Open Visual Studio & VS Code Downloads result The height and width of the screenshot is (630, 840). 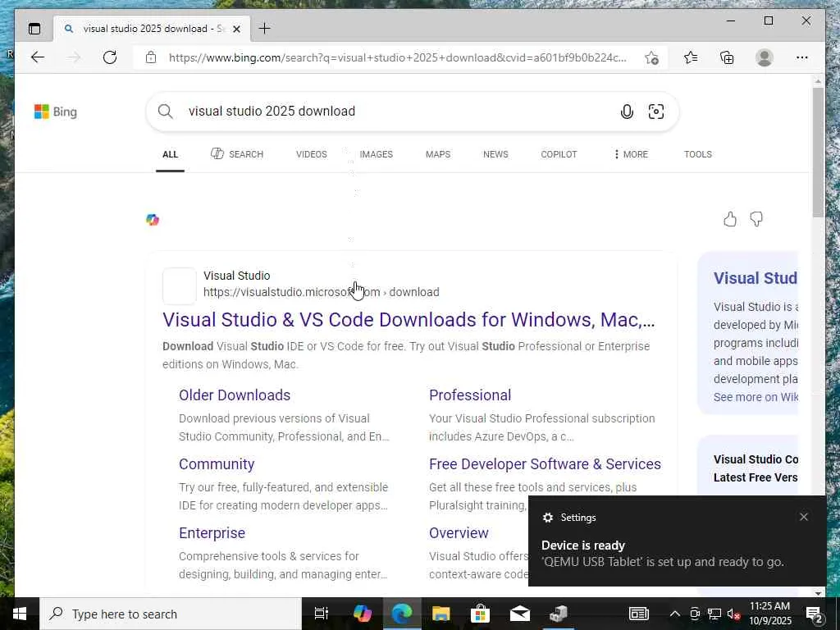(409, 320)
